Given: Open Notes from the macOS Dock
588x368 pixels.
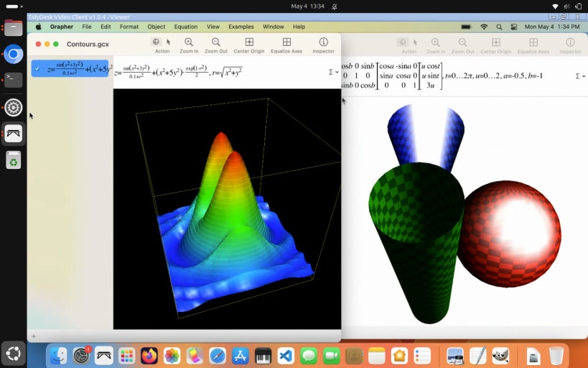Looking at the screenshot, I should click(x=377, y=355).
